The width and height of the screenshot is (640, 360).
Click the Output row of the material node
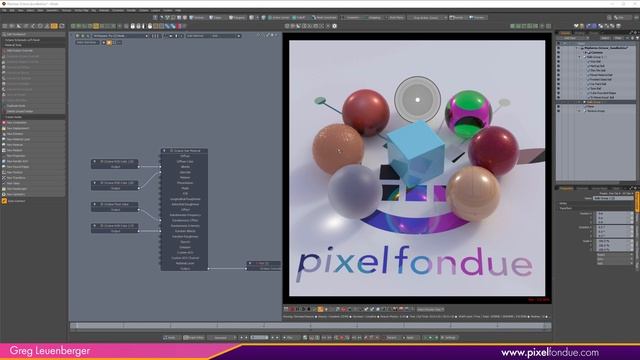[x=184, y=269]
